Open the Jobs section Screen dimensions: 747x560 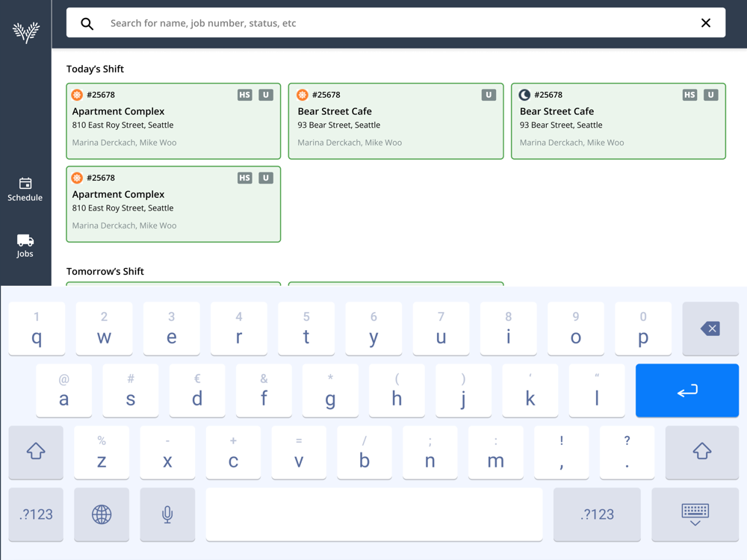tap(25, 246)
